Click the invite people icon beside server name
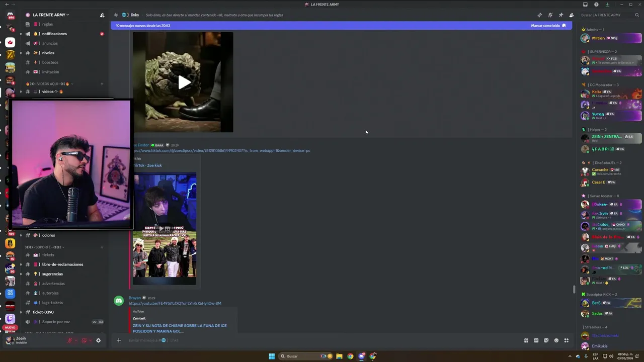The width and height of the screenshot is (644, 362). click(x=102, y=15)
